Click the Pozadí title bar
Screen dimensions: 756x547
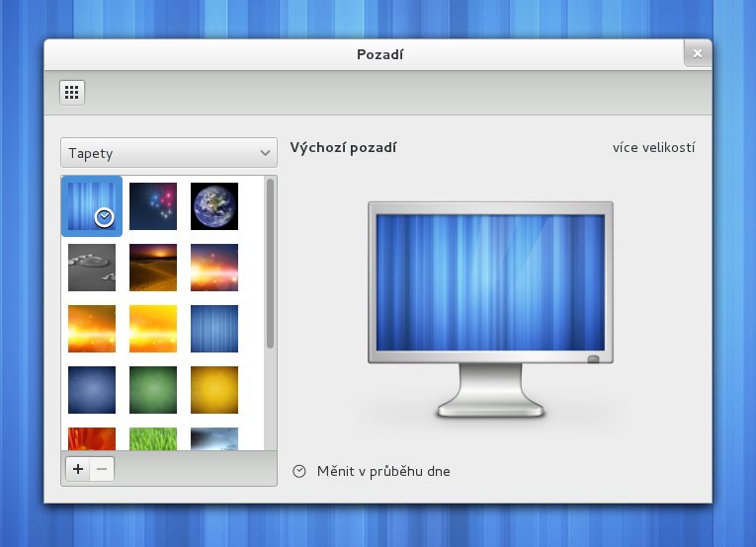(x=379, y=54)
